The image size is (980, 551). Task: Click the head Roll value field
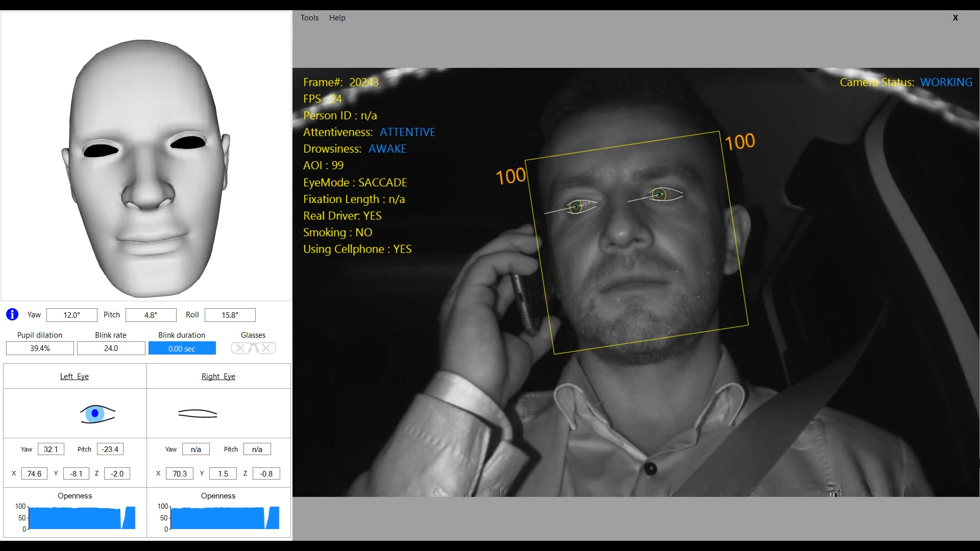(x=230, y=315)
